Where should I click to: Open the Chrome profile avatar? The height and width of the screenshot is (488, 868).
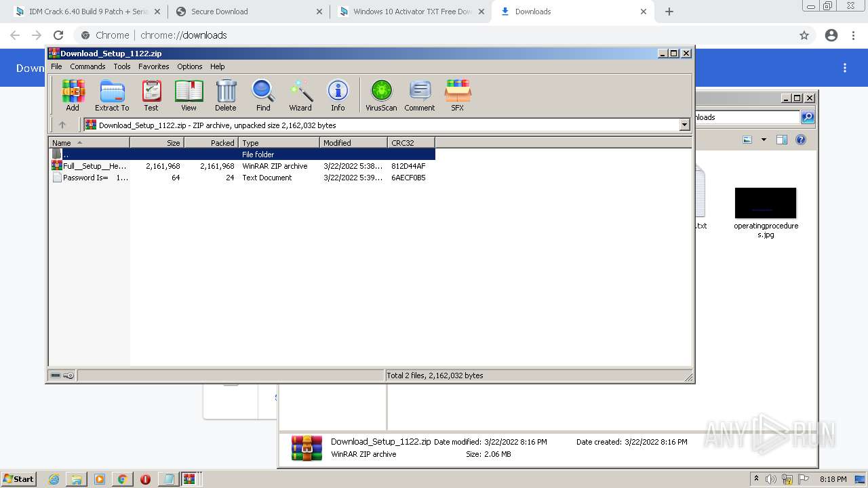click(x=831, y=35)
